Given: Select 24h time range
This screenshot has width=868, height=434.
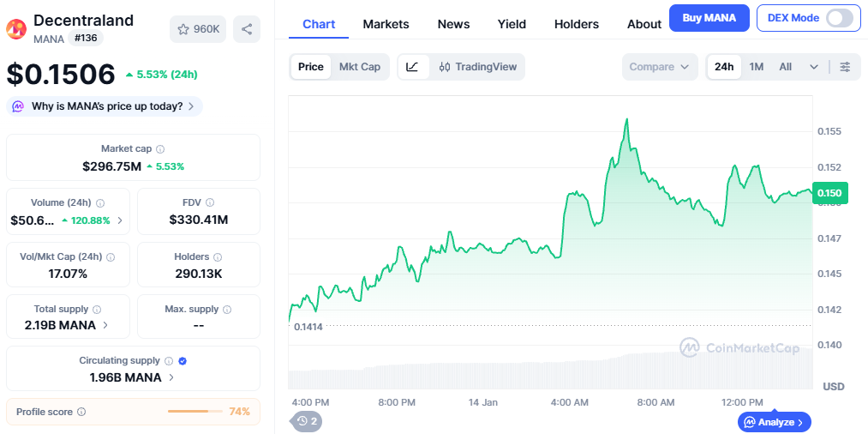Looking at the screenshot, I should pos(724,67).
